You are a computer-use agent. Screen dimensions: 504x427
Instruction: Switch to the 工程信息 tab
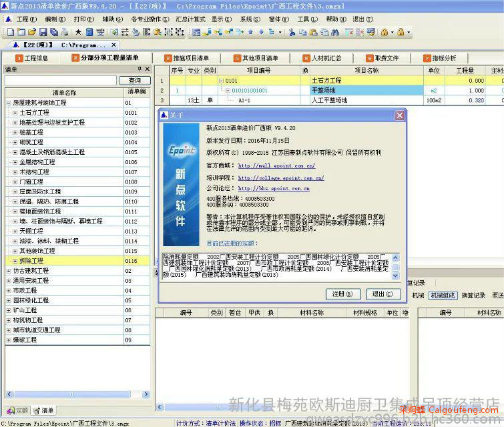[31, 58]
